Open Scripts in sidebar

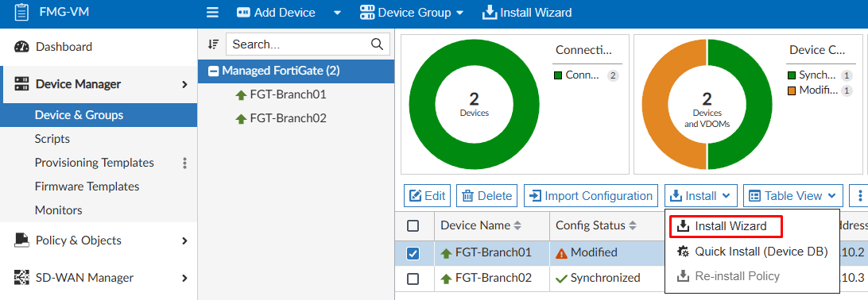coord(52,139)
